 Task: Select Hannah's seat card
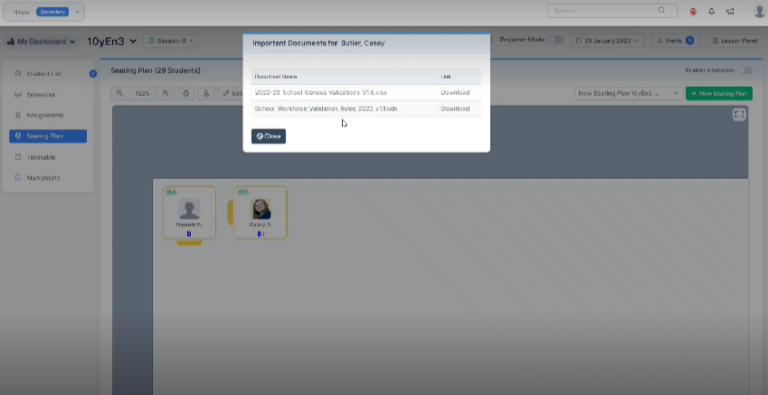click(189, 213)
